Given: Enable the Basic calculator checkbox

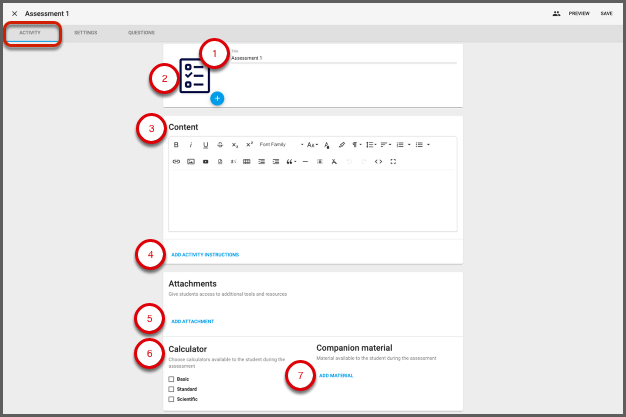Looking at the screenshot, I should click(x=172, y=379).
